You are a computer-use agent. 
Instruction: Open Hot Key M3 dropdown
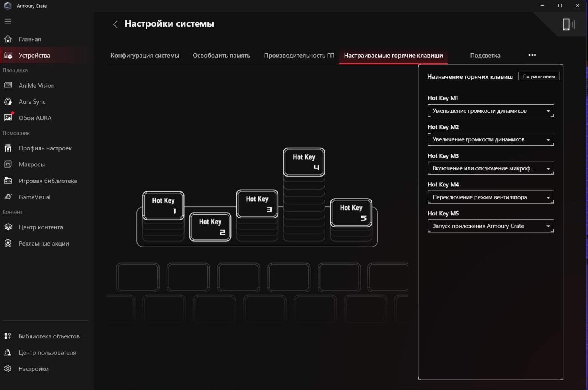(x=491, y=168)
